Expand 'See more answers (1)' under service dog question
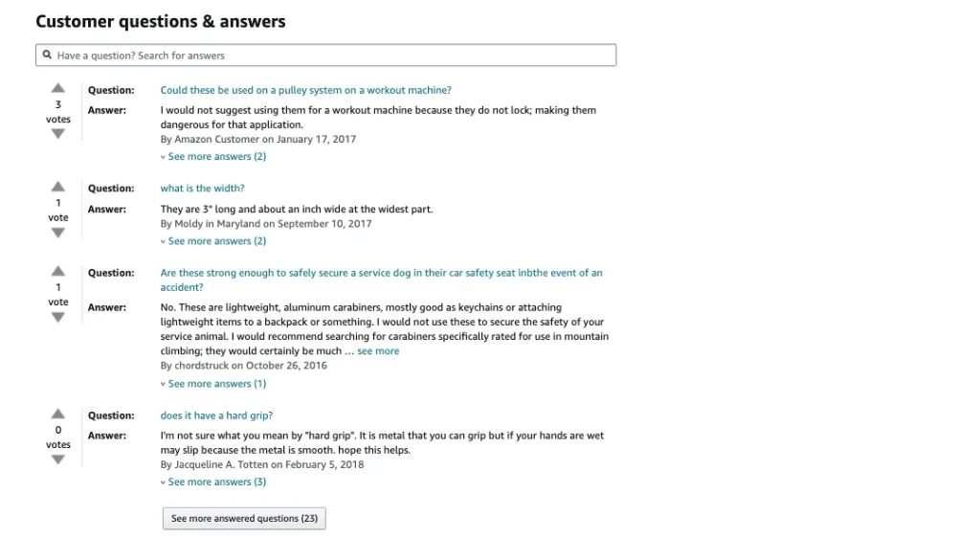This screenshot has height=538, width=980. click(216, 384)
